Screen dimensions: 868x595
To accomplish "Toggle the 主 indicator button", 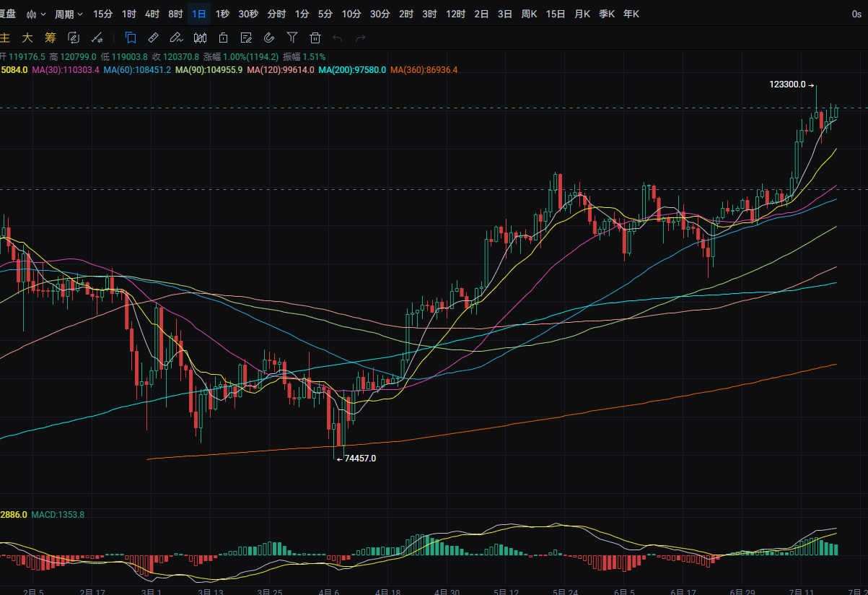I will [x=6, y=38].
